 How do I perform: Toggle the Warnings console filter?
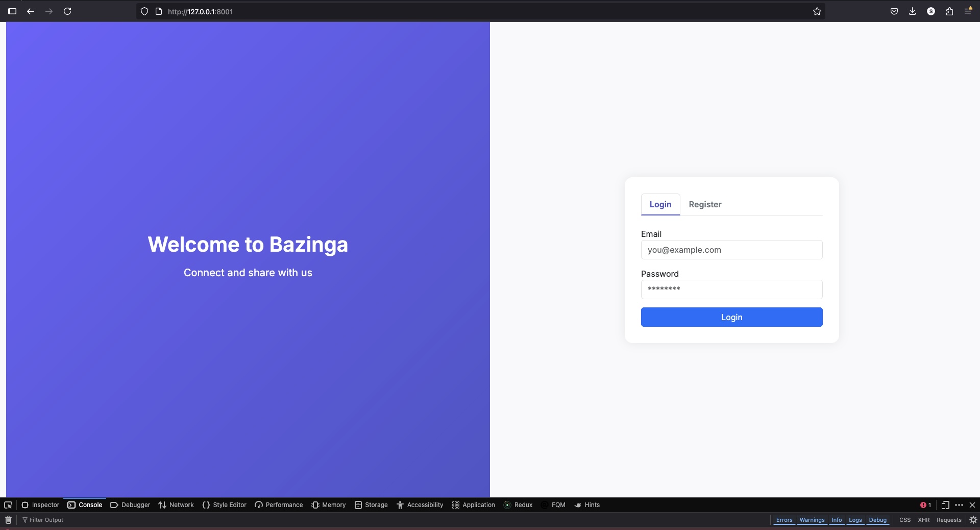click(812, 520)
